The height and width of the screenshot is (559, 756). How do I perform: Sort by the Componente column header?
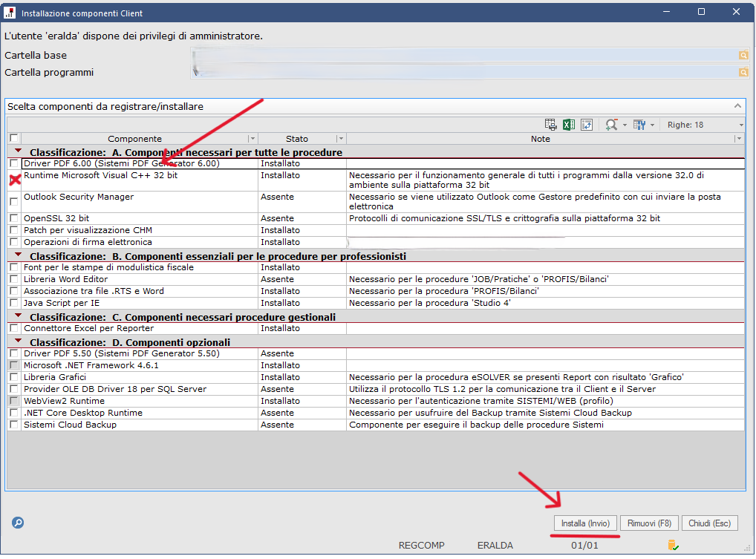(x=134, y=139)
